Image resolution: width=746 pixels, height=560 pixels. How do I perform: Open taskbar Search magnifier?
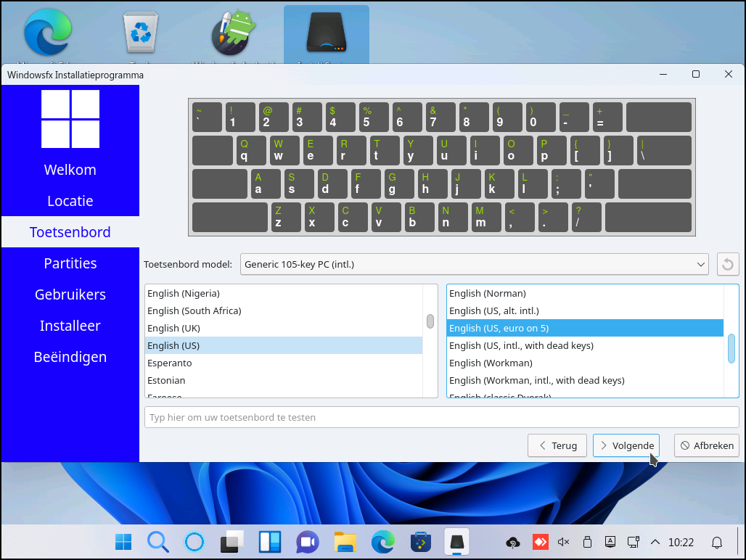pos(158,542)
